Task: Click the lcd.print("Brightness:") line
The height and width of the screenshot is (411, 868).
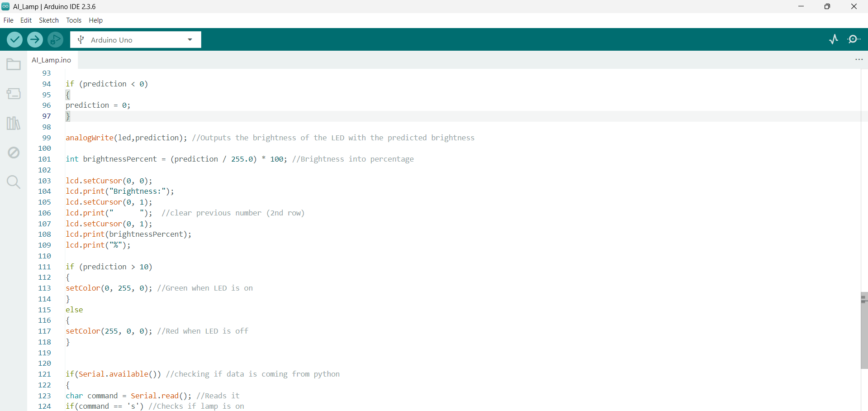Action: click(x=120, y=191)
